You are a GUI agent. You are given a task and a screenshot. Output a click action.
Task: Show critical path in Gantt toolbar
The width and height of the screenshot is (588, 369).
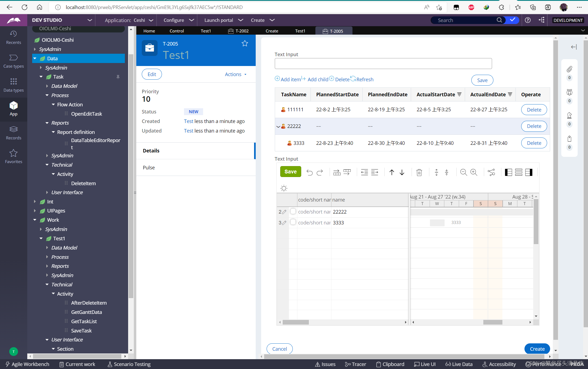(x=491, y=172)
